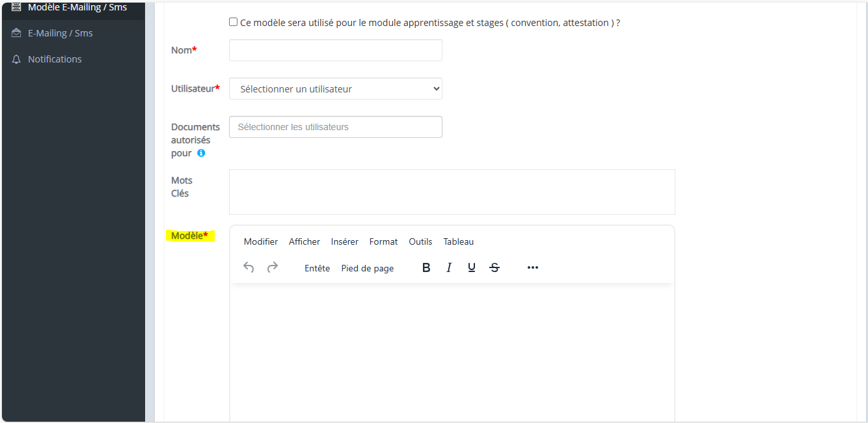This screenshot has height=423, width=868.
Task: Open the Documents autorisés users selector
Action: [336, 127]
